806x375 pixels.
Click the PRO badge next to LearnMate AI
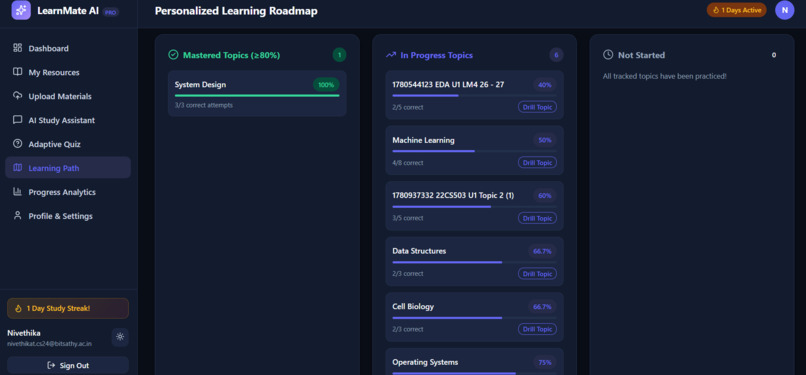pos(111,12)
